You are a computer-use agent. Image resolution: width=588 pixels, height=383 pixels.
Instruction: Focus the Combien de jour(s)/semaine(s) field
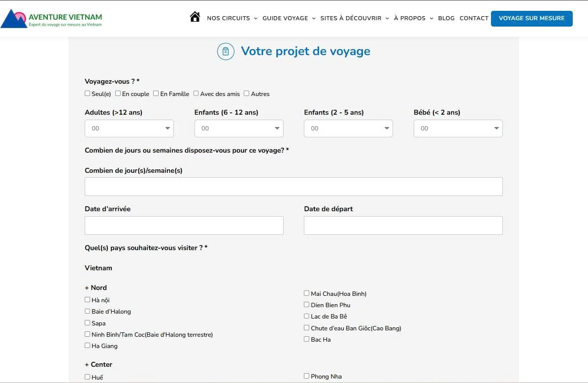(294, 187)
